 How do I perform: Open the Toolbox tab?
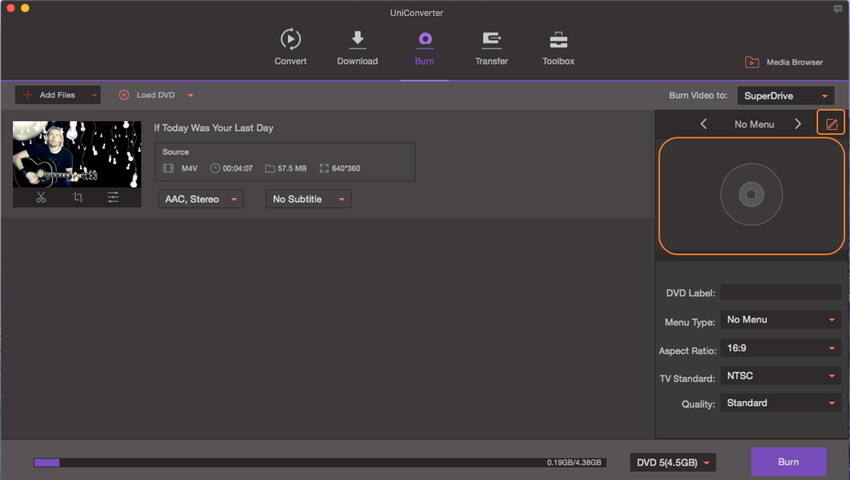[558, 47]
